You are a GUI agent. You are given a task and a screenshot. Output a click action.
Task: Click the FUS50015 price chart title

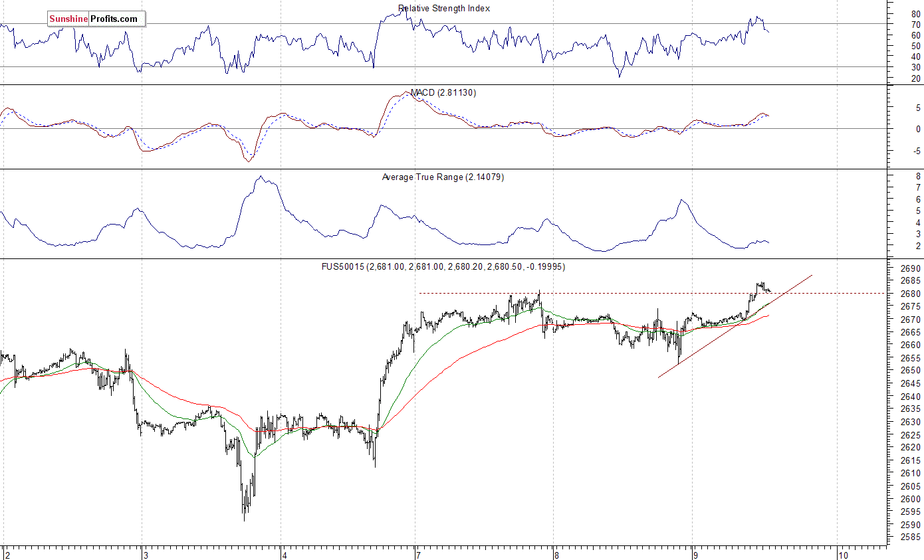click(x=443, y=266)
